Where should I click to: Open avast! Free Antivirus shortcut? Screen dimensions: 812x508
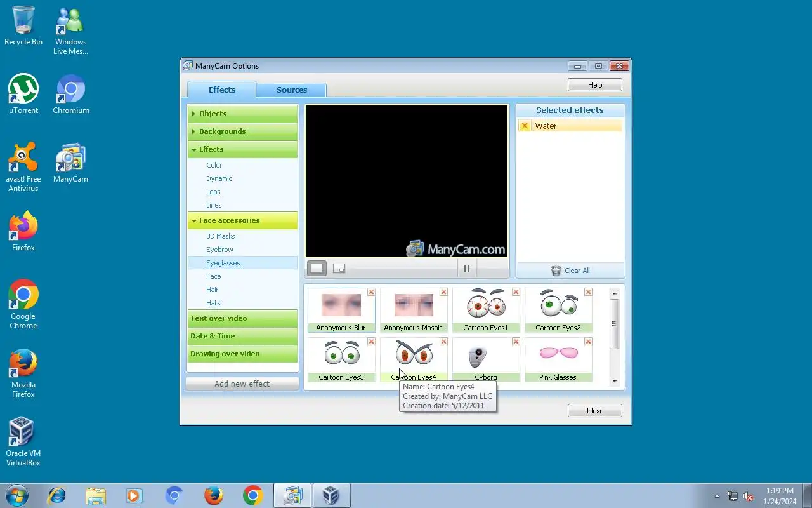(23, 168)
